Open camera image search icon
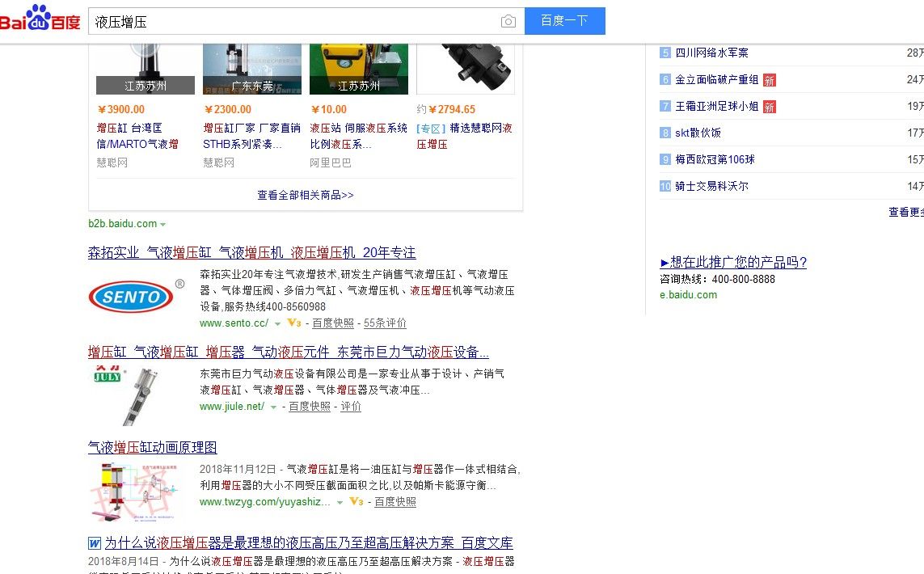The height and width of the screenshot is (574, 924). click(508, 22)
